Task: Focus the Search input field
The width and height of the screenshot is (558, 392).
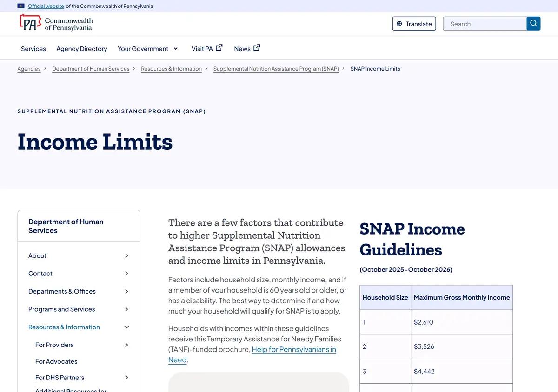Action: (485, 24)
